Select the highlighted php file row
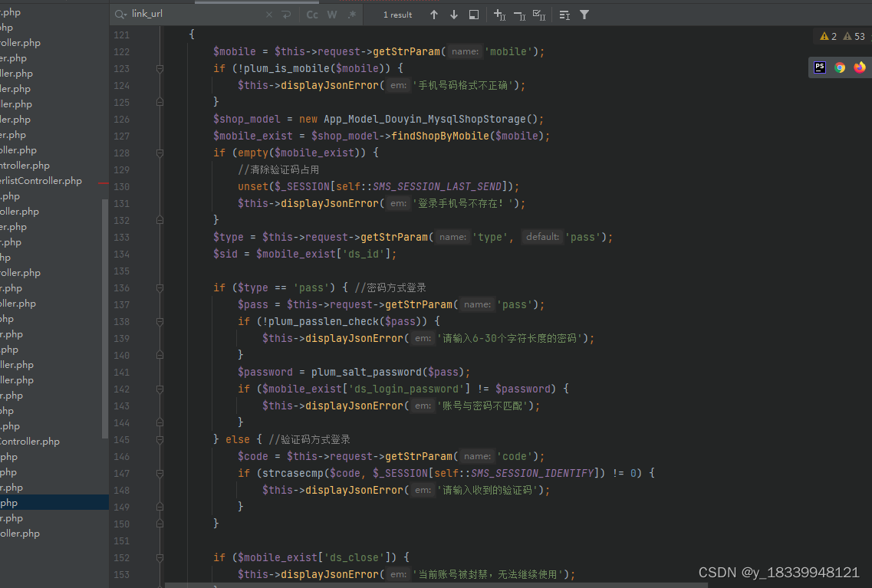 point(54,502)
